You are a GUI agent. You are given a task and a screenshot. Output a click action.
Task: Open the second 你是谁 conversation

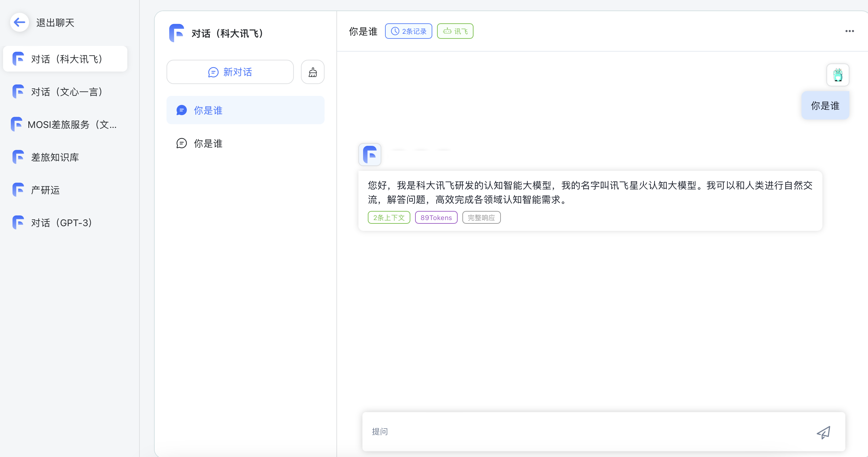246,143
